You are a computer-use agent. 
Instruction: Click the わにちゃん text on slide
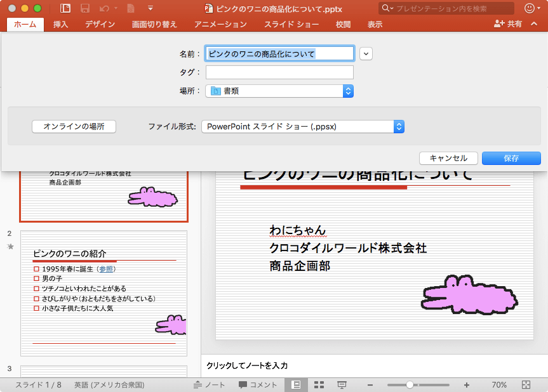pos(297,230)
